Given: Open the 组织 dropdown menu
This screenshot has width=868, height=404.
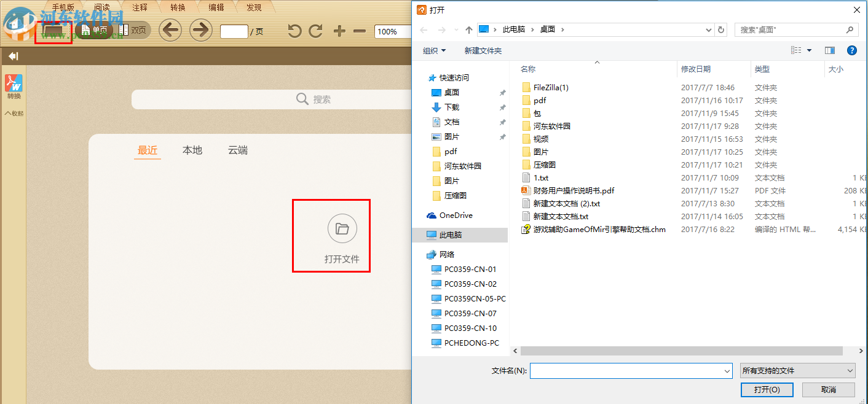Looking at the screenshot, I should pos(434,50).
